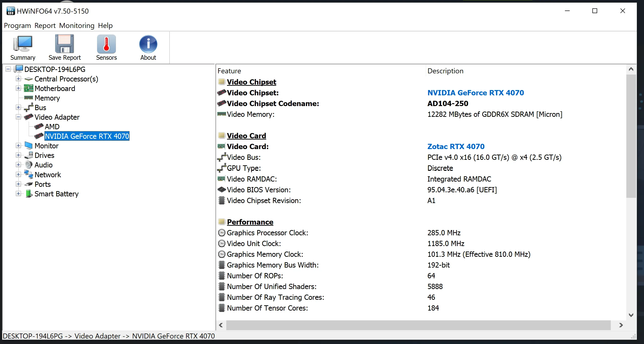Select the Video Chipset Revision row
644x344 pixels.
tap(421, 200)
